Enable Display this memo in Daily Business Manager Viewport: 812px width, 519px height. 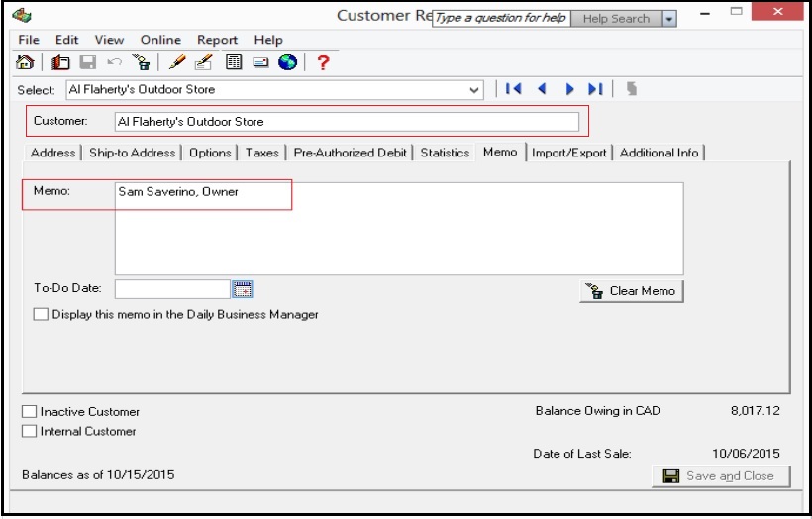(x=41, y=314)
